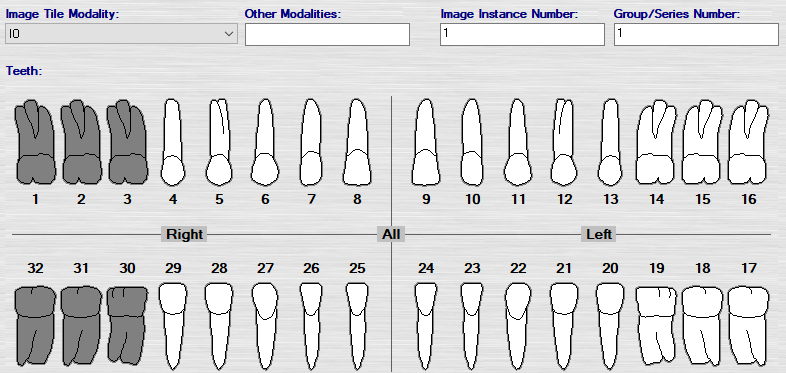Image resolution: width=786 pixels, height=373 pixels.
Task: Deselect shaded upper molar tooth 3
Action: pos(127,142)
